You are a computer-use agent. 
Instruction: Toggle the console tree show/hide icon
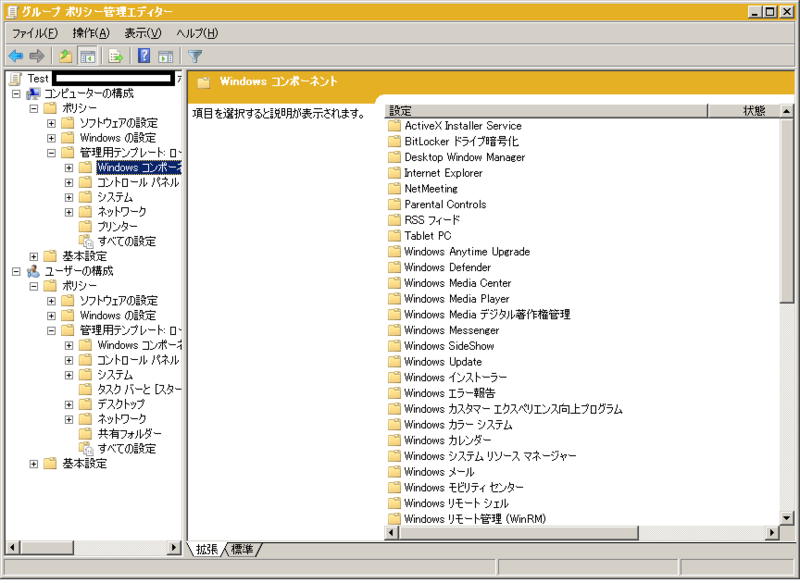(x=88, y=56)
